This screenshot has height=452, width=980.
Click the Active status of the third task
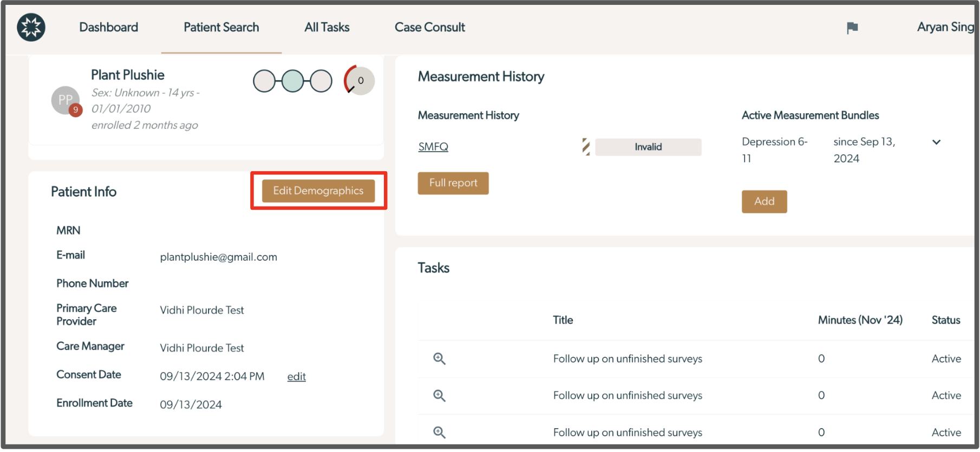pyautogui.click(x=946, y=432)
